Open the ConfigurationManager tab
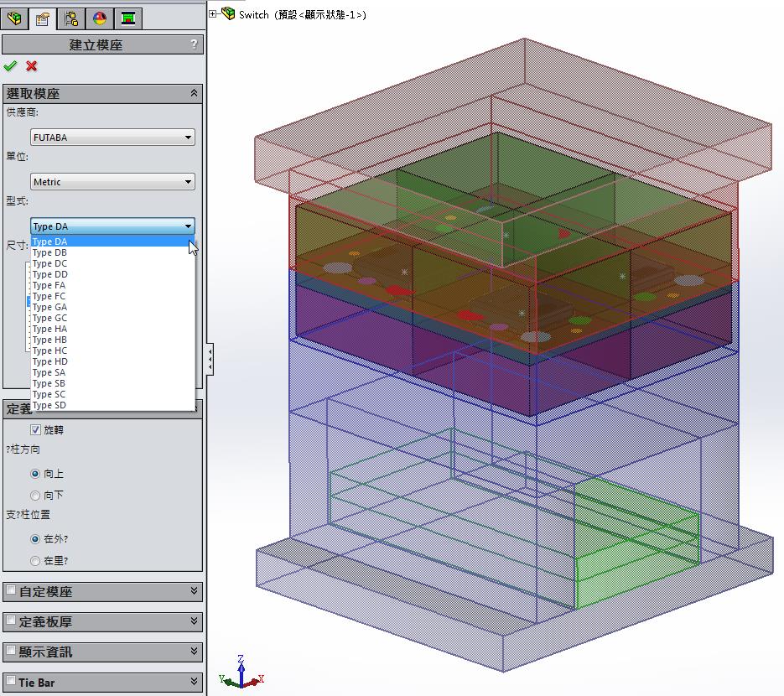The image size is (784, 696). [70, 18]
